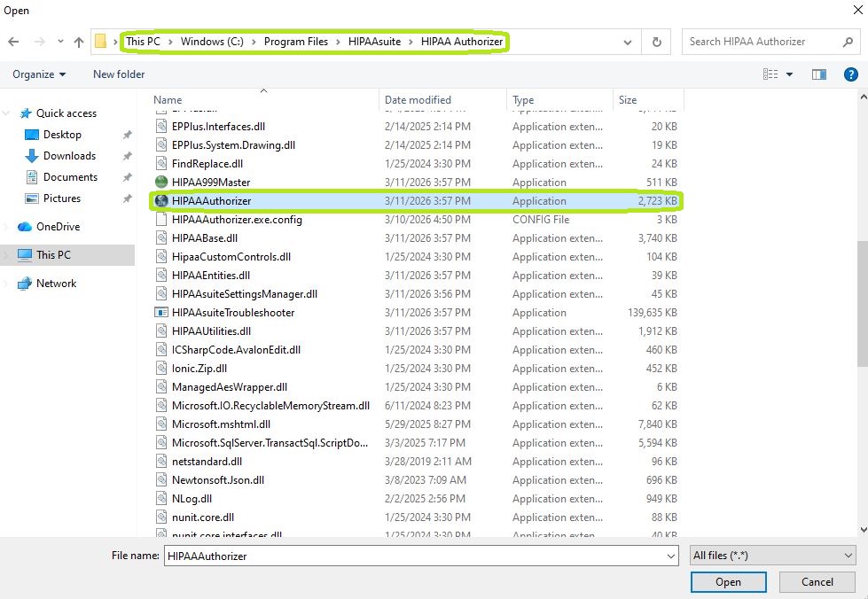Select the nunit.core.dll file
Image resolution: width=868 pixels, height=599 pixels.
coord(203,517)
